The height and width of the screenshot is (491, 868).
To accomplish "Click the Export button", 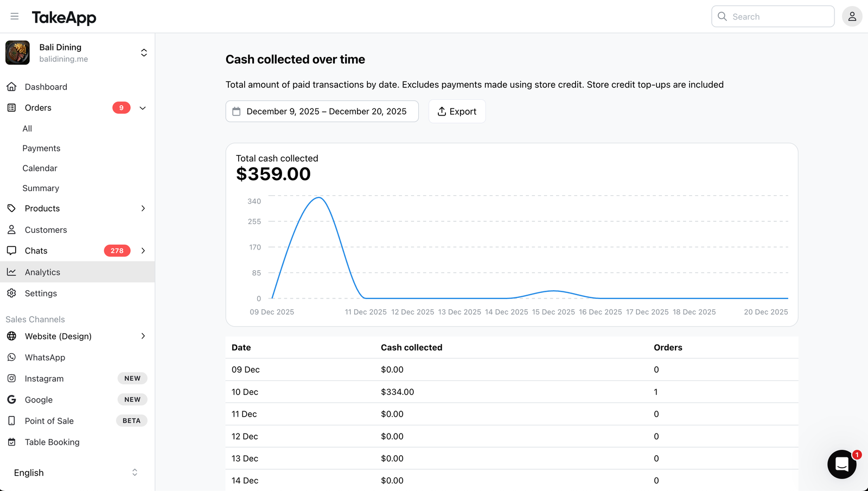I will (457, 111).
